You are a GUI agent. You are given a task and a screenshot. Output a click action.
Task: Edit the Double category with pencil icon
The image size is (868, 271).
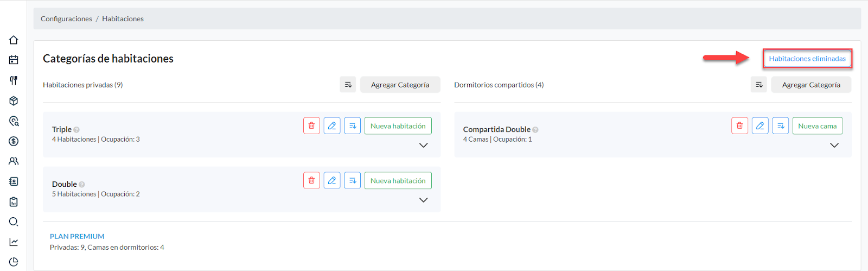point(332,181)
